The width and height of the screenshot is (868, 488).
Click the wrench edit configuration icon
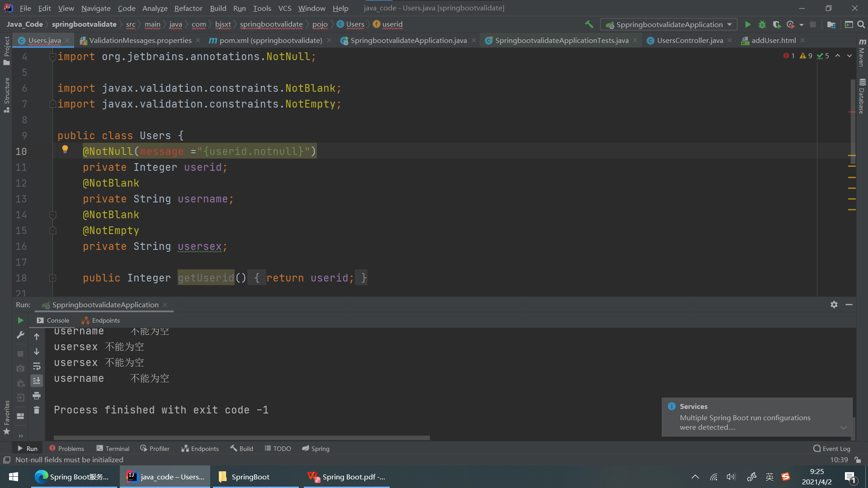pyautogui.click(x=20, y=335)
